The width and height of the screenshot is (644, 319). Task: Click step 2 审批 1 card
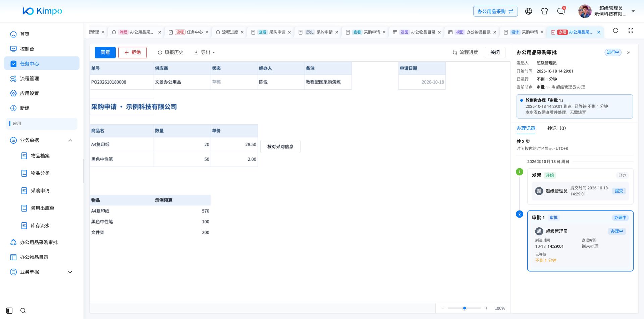point(580,241)
